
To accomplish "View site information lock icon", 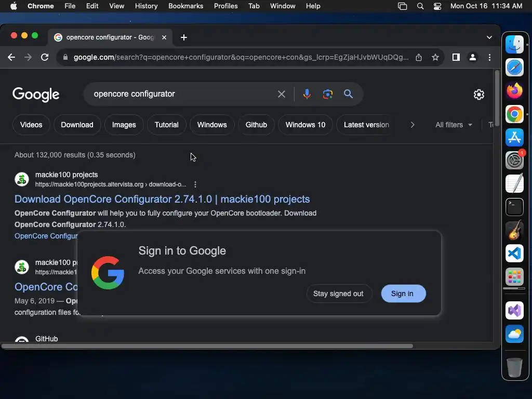I will click(x=65, y=57).
